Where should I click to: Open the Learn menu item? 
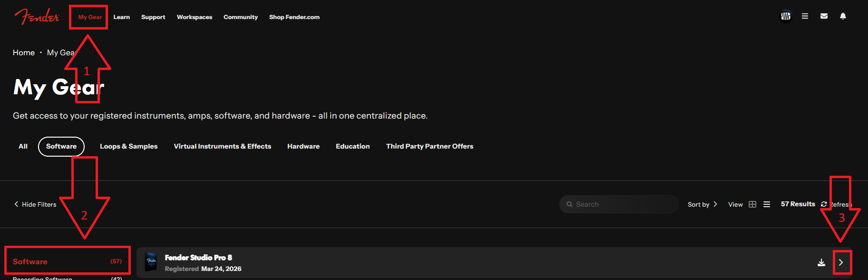click(x=122, y=17)
